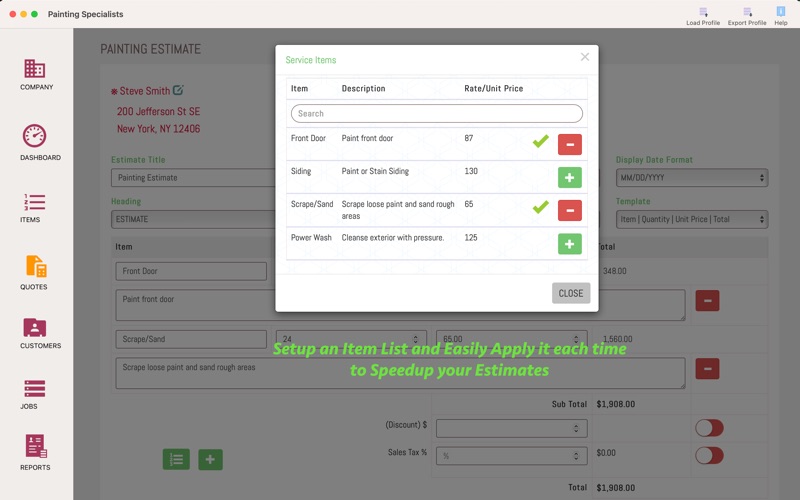The image size is (800, 500).
Task: Click Heading field containing ESTIMATE
Action: point(193,219)
